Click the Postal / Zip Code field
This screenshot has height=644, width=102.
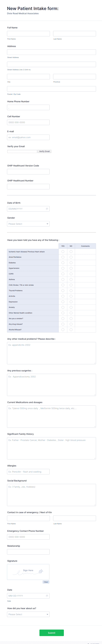51,88
